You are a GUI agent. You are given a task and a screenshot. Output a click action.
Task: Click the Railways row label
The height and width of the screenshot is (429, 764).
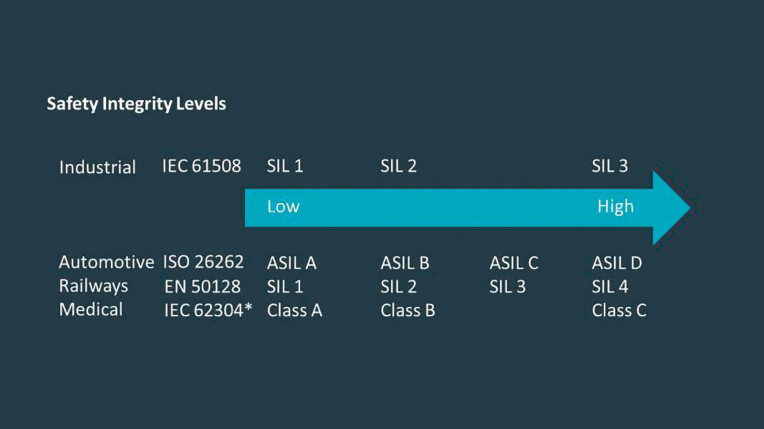(x=94, y=286)
